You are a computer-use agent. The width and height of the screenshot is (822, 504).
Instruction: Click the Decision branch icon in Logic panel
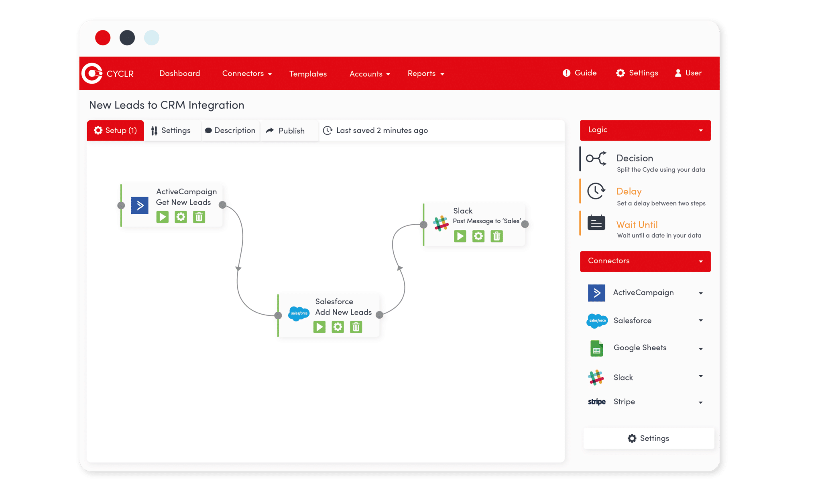[x=596, y=159]
